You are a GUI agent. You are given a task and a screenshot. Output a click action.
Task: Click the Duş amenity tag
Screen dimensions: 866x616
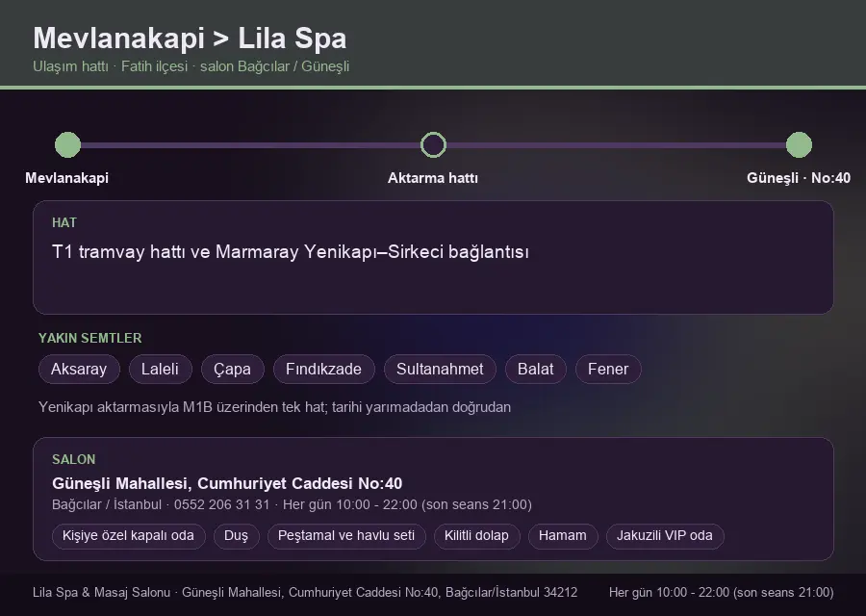coord(237,536)
